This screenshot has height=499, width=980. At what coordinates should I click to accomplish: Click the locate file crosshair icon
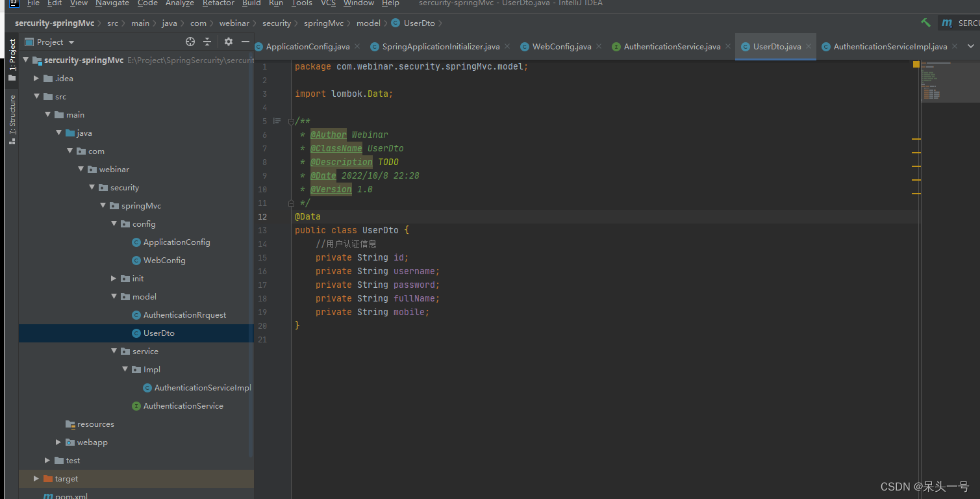[190, 42]
